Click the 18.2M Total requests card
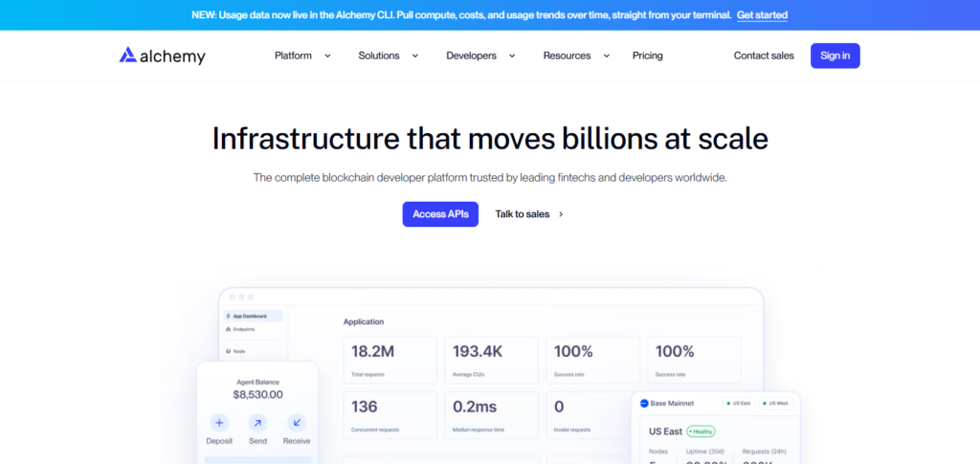 (x=390, y=360)
